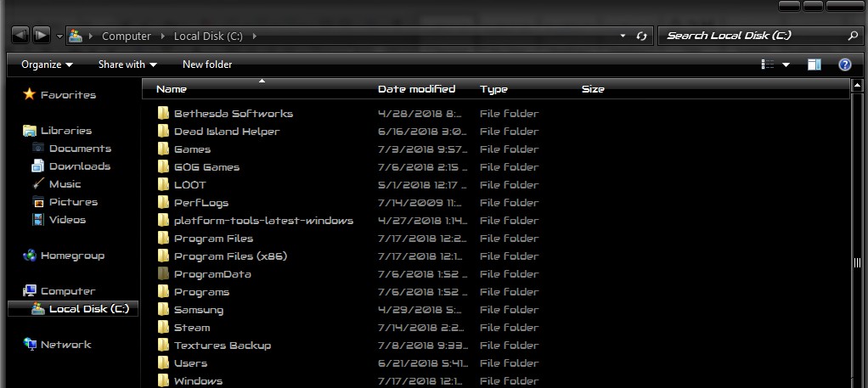Click the Network icon in sidebar

pyautogui.click(x=30, y=344)
